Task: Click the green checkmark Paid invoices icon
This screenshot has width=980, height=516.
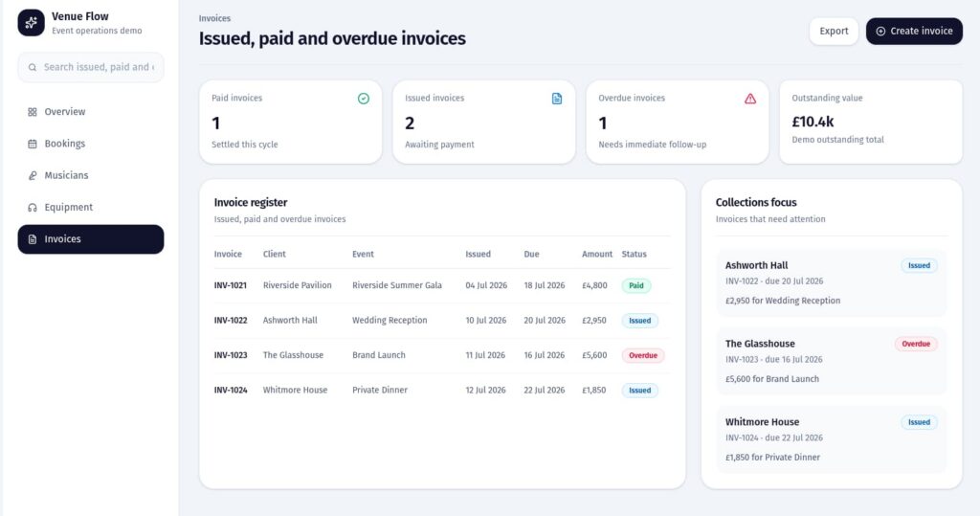Action: click(x=364, y=99)
